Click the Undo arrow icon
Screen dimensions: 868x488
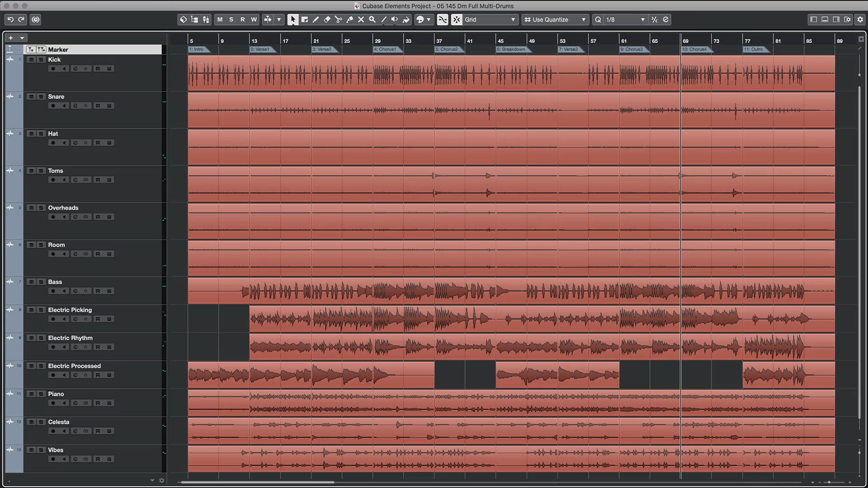coord(10,19)
